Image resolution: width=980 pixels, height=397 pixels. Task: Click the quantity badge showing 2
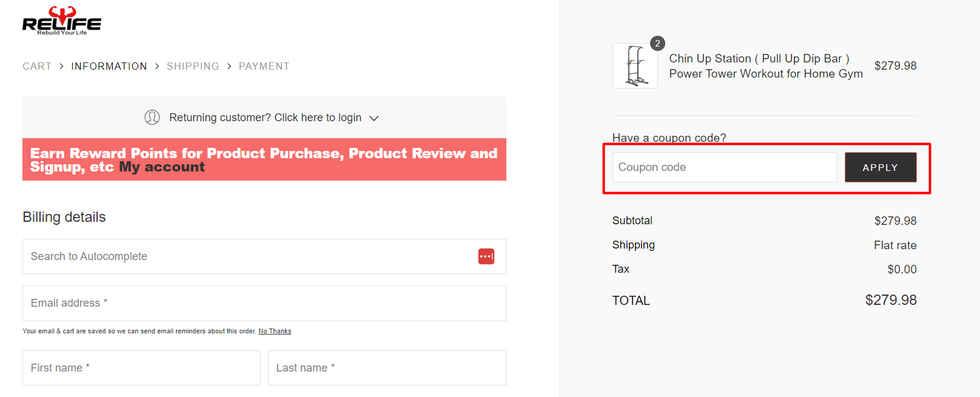pos(657,44)
